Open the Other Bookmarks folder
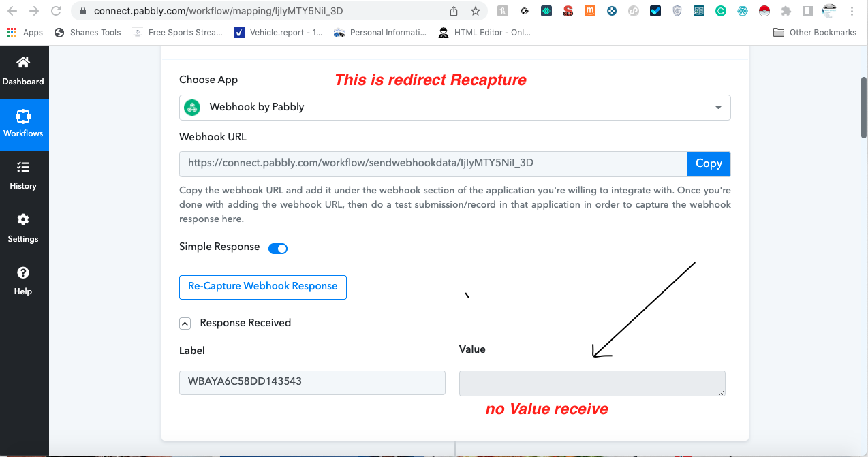 pyautogui.click(x=815, y=32)
